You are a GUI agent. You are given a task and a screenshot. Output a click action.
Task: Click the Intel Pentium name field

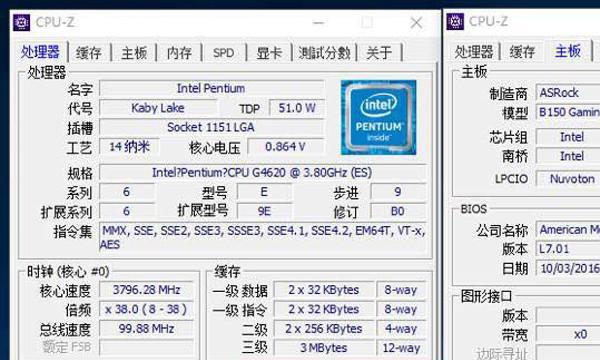[211, 88]
